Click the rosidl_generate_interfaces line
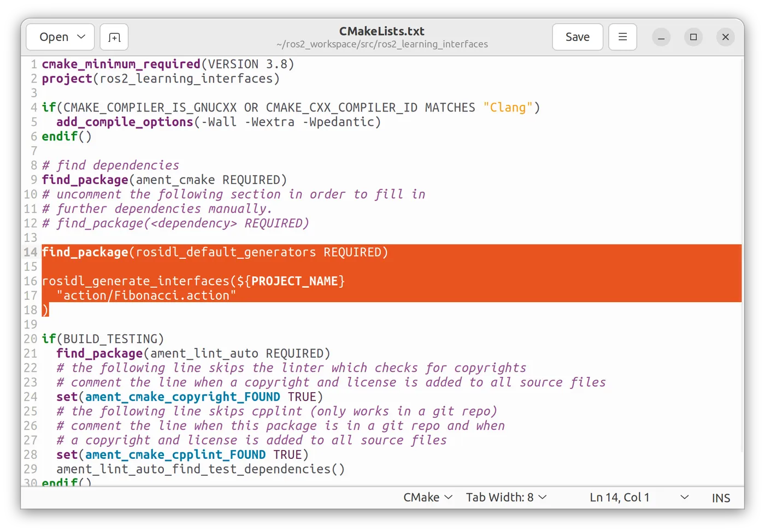This screenshot has width=765, height=532. coord(193,281)
